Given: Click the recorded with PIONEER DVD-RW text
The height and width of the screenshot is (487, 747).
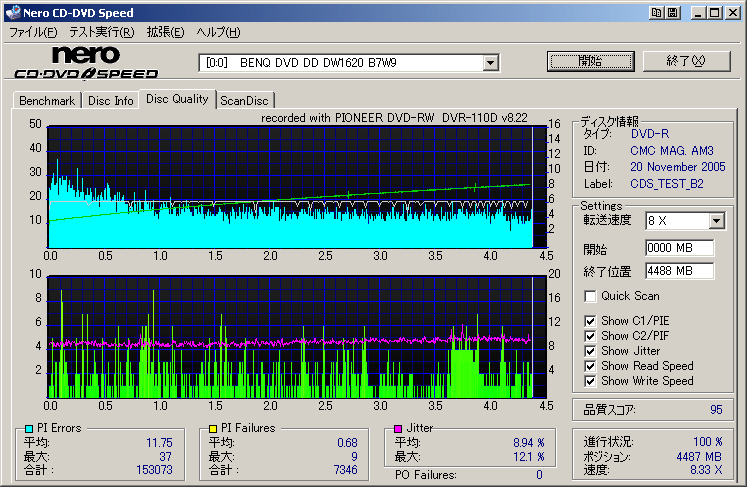Looking at the screenshot, I should pyautogui.click(x=394, y=118).
